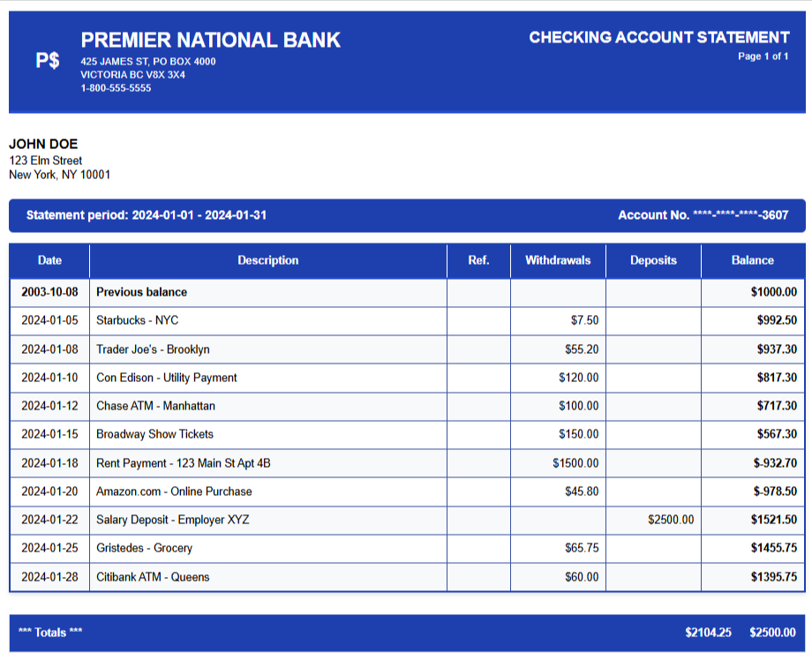The image size is (812, 660).
Task: Click the Premier National Bank title
Action: pyautogui.click(x=210, y=40)
